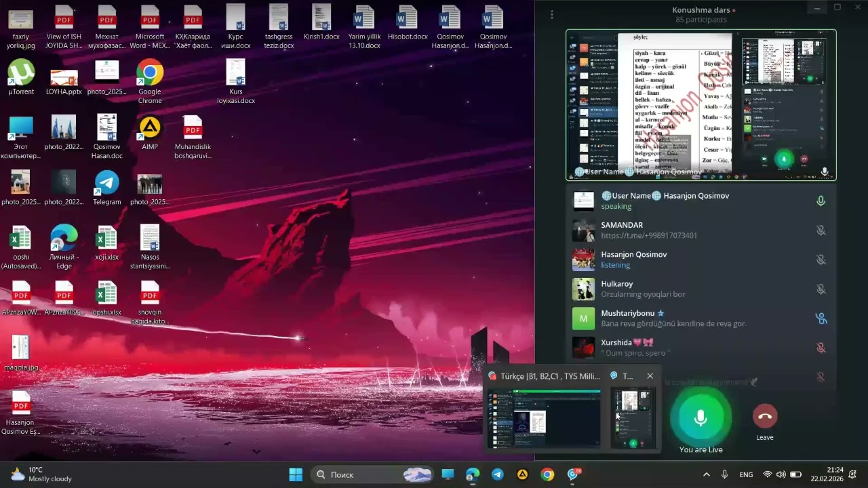Viewport: 868px width, 488px height.
Task: Select the Личный - Edge desktop shortcut
Action: click(64, 248)
